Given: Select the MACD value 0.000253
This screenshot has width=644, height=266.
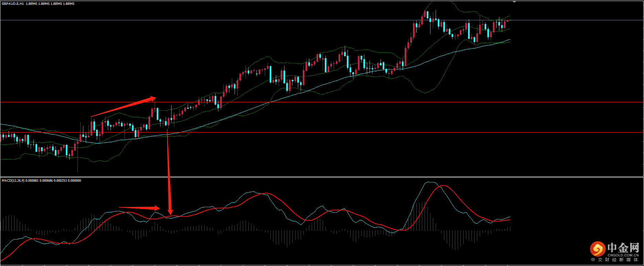Looking at the screenshot, I should pyautogui.click(x=60, y=181).
